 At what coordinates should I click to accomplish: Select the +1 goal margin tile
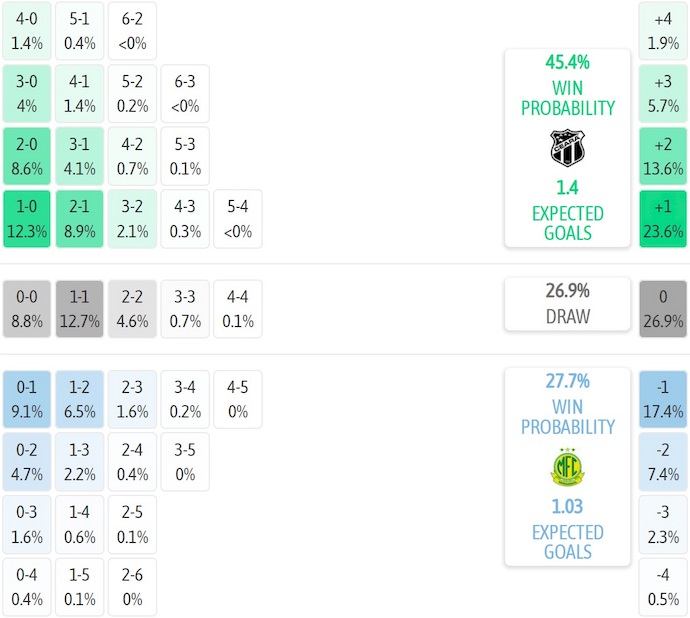coord(663,219)
